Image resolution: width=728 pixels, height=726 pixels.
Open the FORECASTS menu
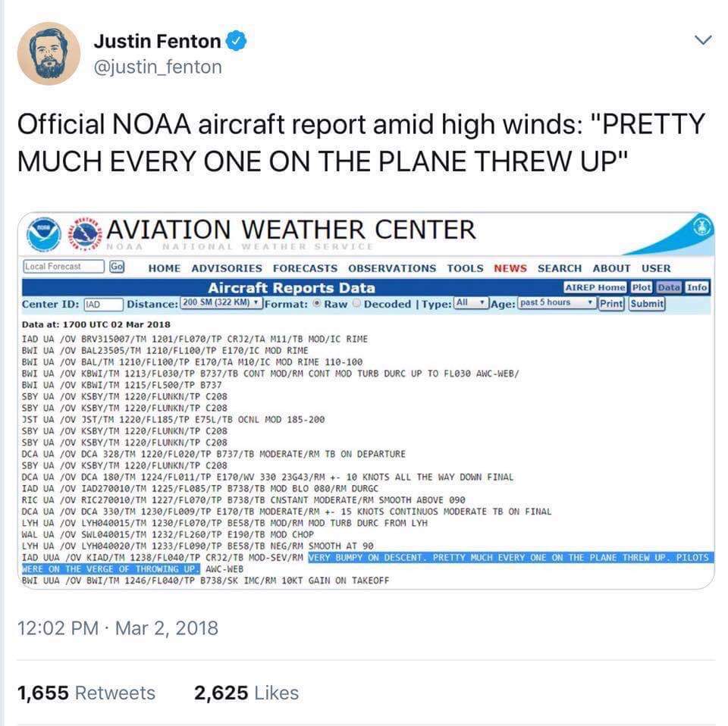[x=305, y=268]
